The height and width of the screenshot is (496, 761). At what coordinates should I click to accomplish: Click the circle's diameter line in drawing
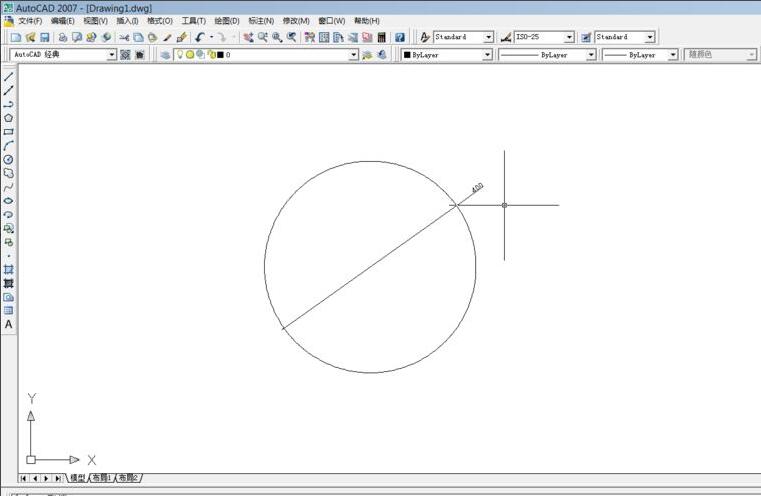[370, 267]
